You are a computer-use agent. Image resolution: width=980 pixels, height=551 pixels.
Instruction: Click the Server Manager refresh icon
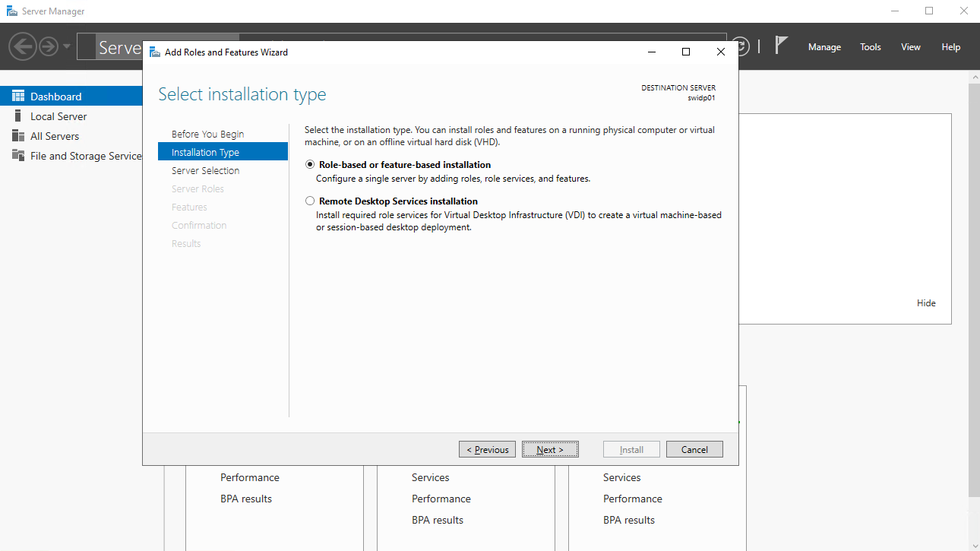click(741, 47)
